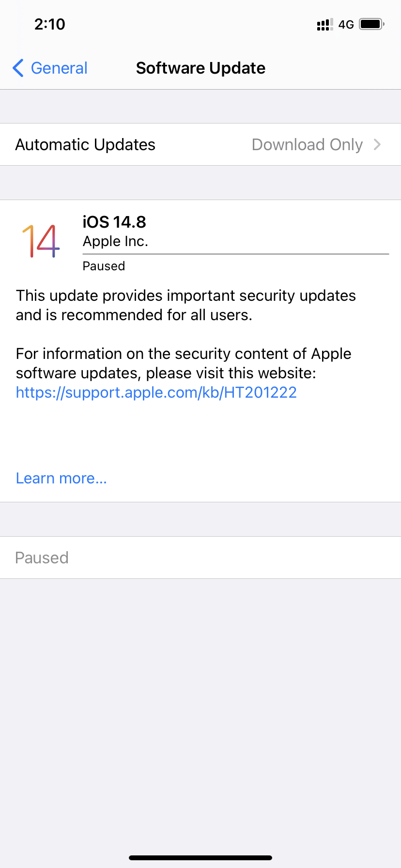Tap the download progress bar
The image size is (401, 868).
tap(235, 253)
